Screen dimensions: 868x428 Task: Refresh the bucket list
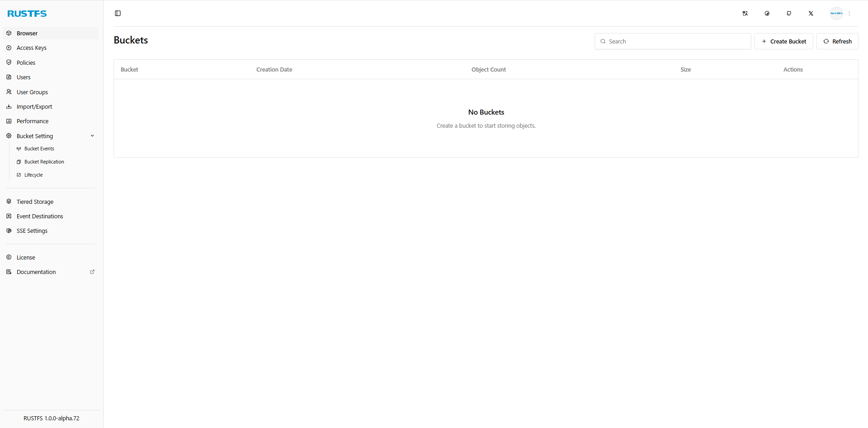pos(837,41)
